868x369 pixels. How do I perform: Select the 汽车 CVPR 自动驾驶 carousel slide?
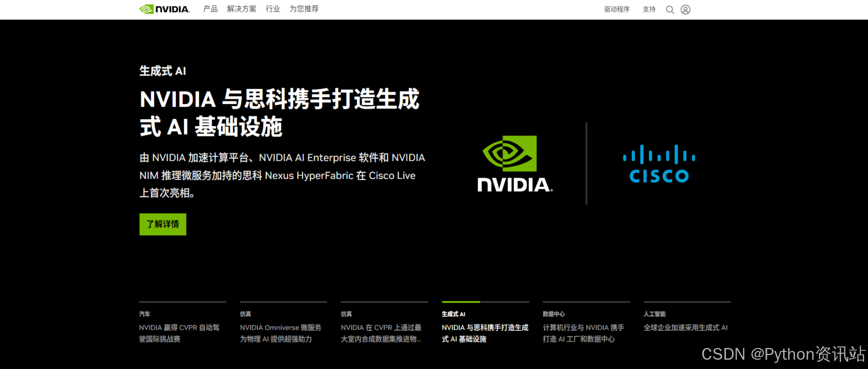click(x=183, y=323)
